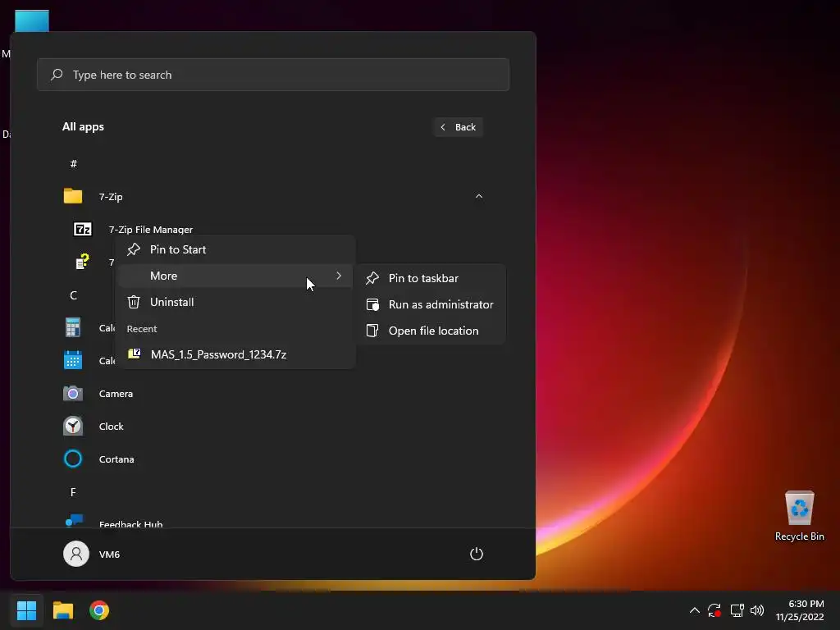Click the sync status tray icon
Viewport: 840px width, 630px height.
[714, 610]
